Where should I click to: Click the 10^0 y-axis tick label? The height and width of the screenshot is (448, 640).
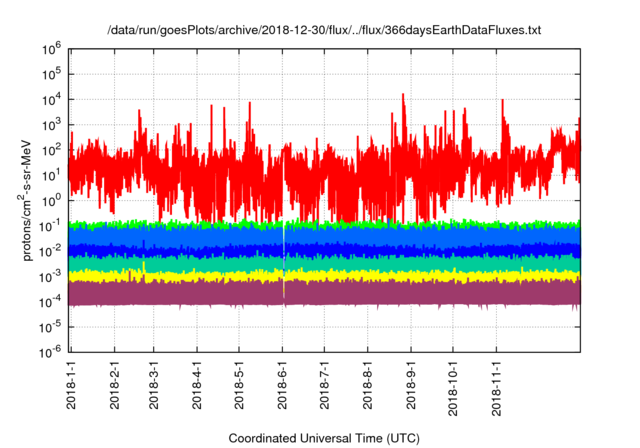click(x=51, y=201)
